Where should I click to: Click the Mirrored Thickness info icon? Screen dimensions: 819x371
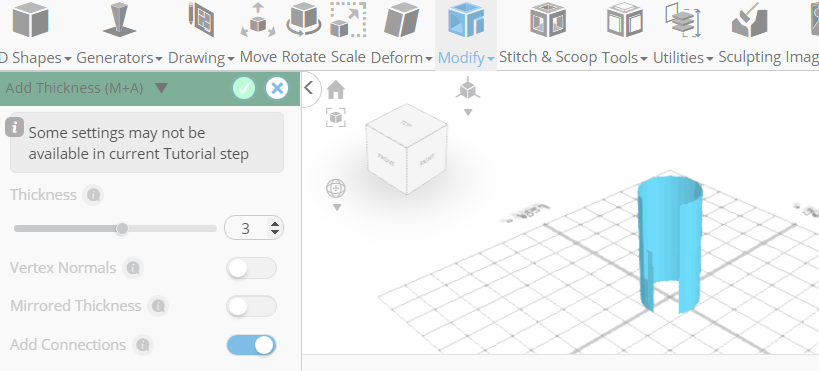tap(158, 306)
